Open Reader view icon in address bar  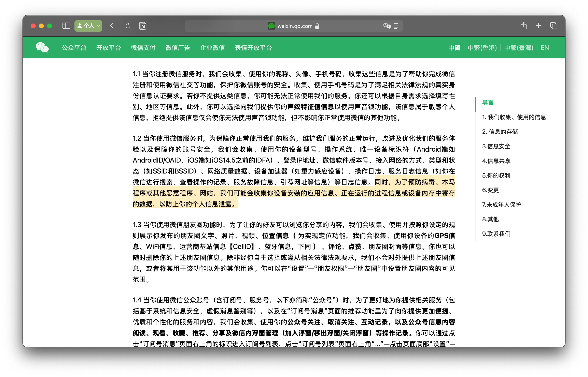pos(396,26)
